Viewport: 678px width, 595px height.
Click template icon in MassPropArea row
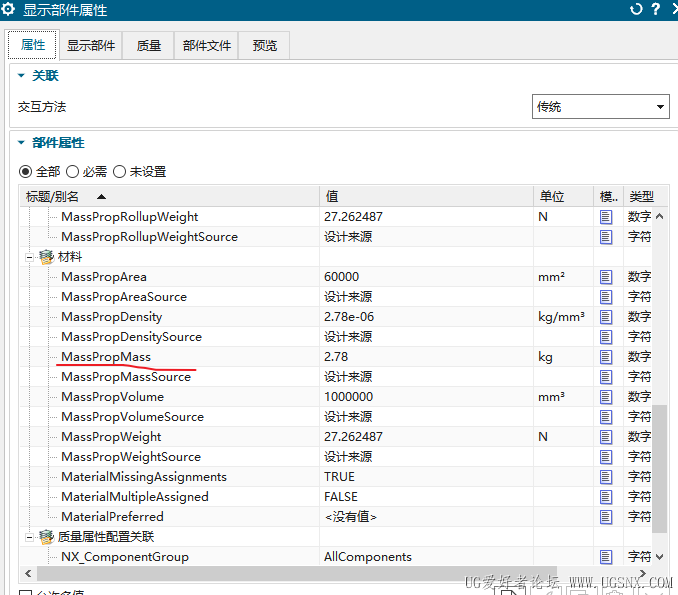pos(606,277)
